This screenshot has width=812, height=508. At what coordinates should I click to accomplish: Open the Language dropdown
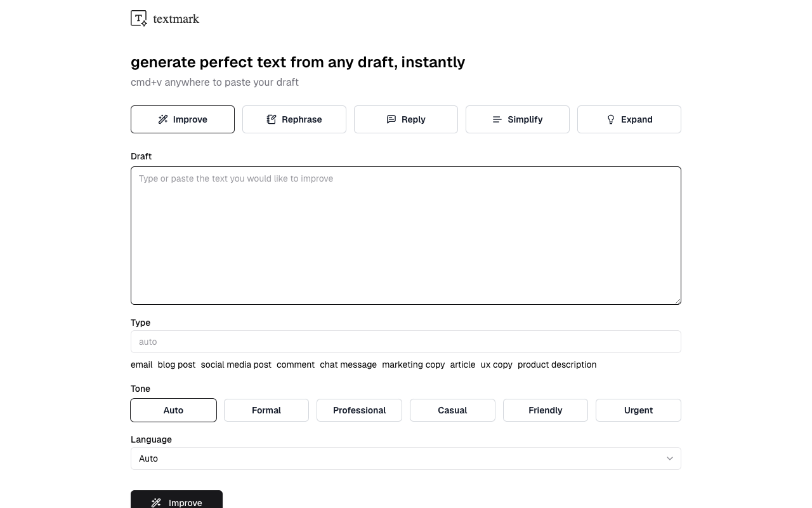406,458
